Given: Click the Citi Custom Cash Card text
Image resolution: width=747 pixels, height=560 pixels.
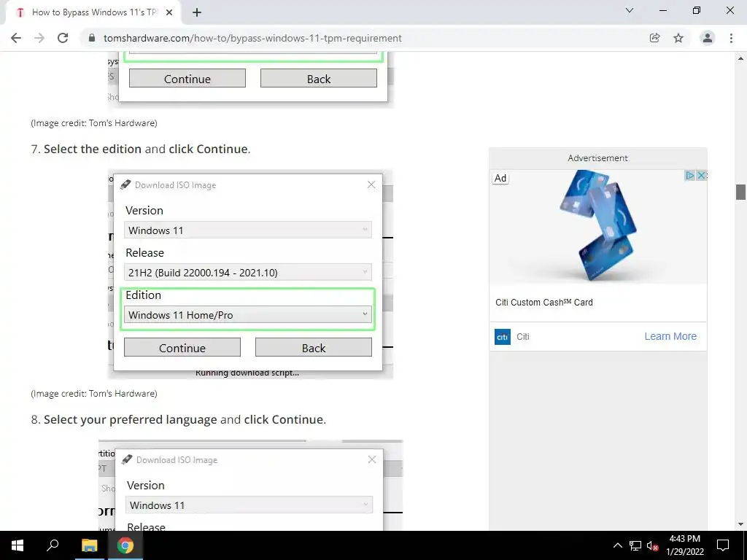Looking at the screenshot, I should point(544,303).
